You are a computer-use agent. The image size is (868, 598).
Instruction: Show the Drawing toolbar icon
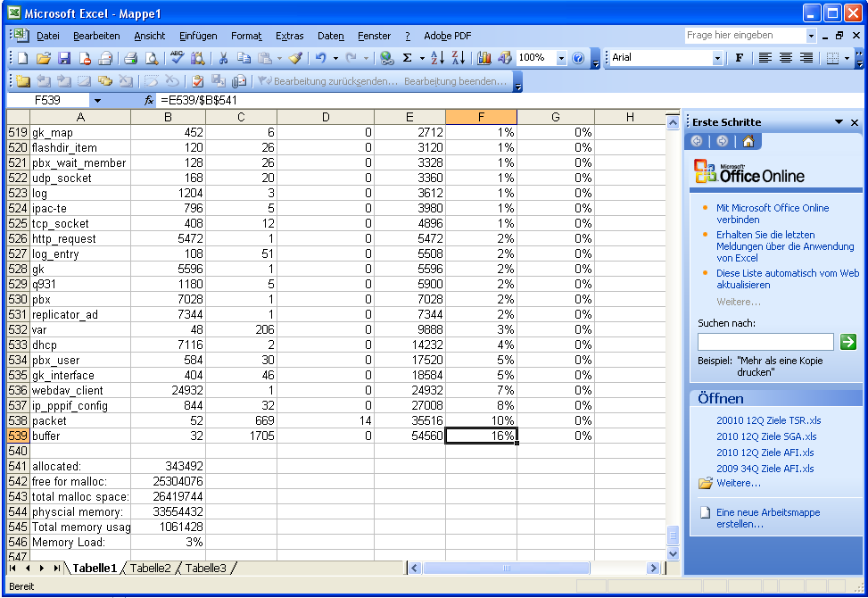coord(505,58)
